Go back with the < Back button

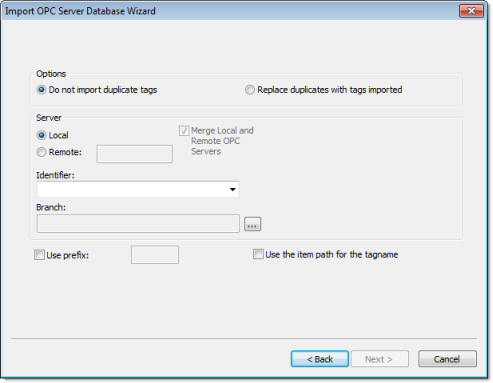(320, 359)
